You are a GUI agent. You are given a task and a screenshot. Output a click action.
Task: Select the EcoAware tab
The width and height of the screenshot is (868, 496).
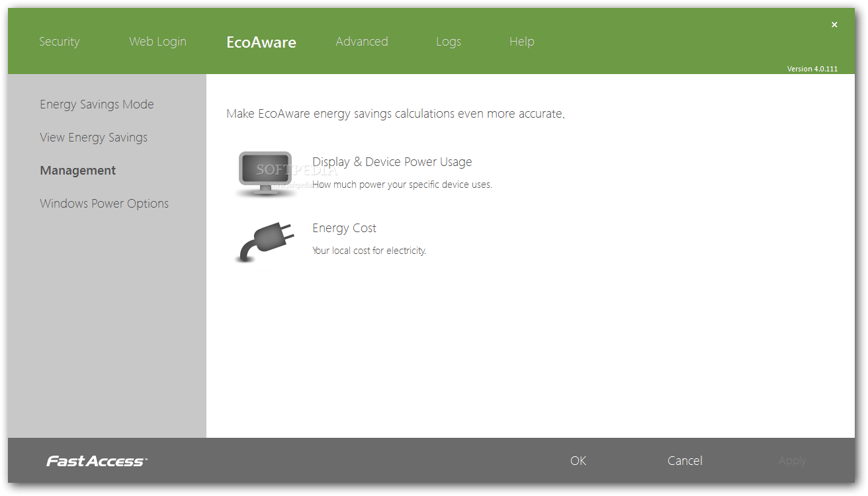click(261, 42)
